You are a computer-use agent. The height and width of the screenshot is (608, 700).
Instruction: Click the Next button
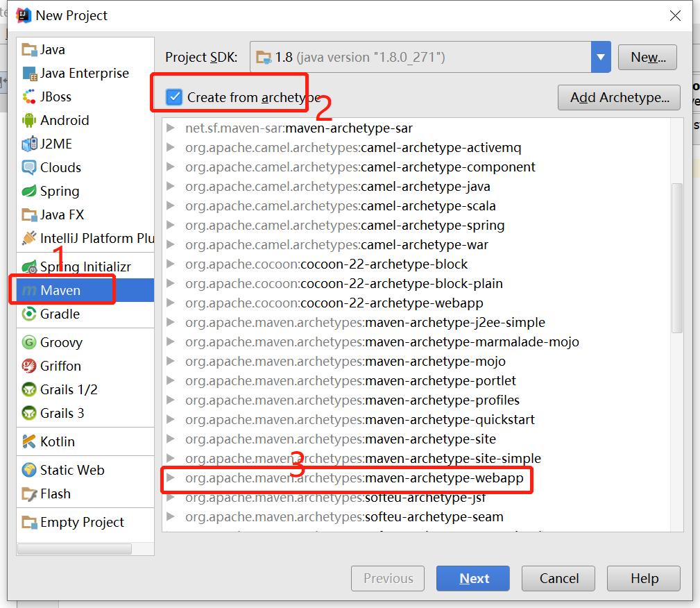[472, 579]
